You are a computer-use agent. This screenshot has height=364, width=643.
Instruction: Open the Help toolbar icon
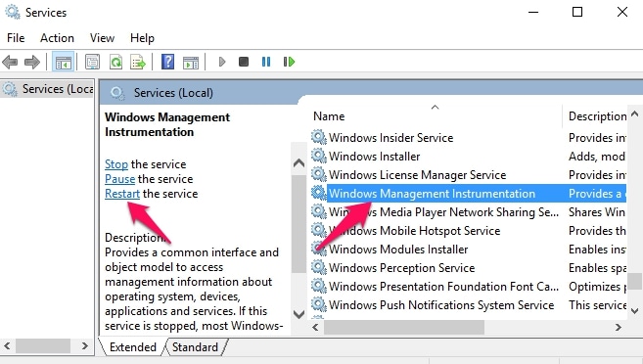(x=167, y=62)
